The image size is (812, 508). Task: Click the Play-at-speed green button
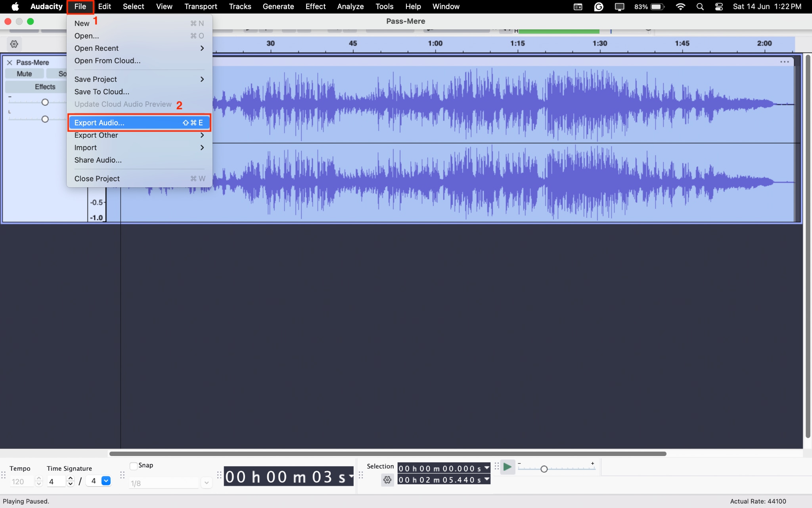[507, 467]
